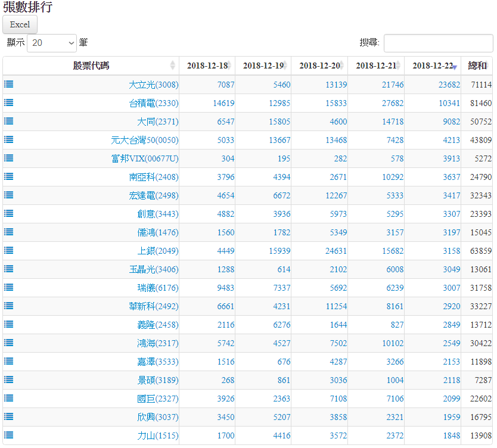The height and width of the screenshot is (448, 497).
Task: Sort the table by 總和 column
Action: pos(477,66)
